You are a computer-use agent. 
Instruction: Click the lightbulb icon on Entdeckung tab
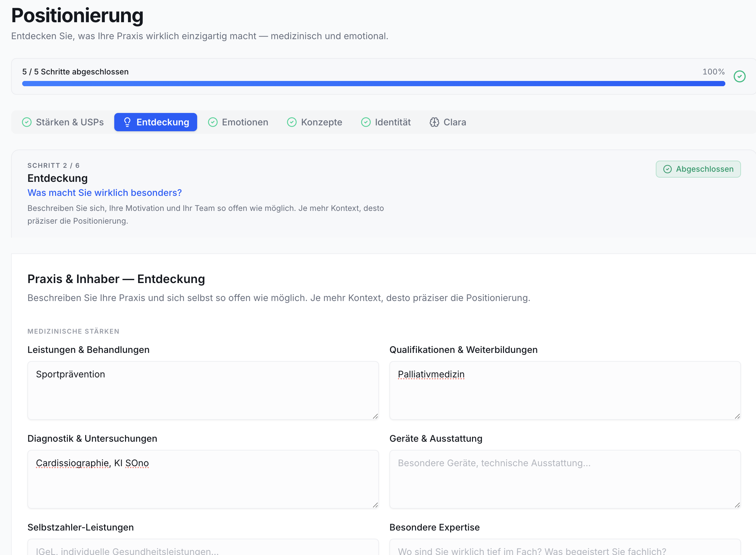127,122
